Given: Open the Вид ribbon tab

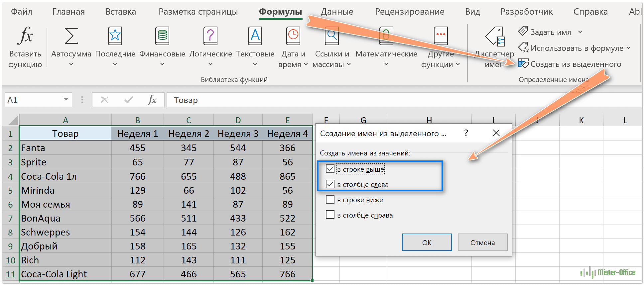Looking at the screenshot, I should pyautogui.click(x=472, y=12).
